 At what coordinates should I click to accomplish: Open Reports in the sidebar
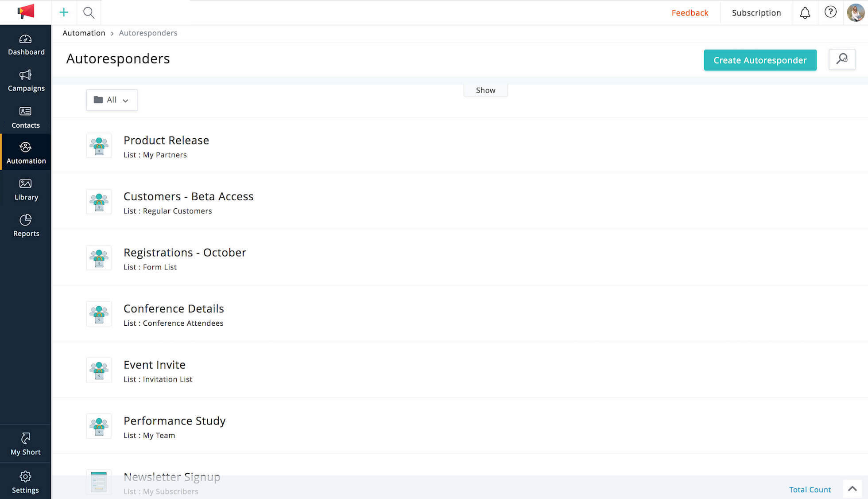click(x=26, y=226)
